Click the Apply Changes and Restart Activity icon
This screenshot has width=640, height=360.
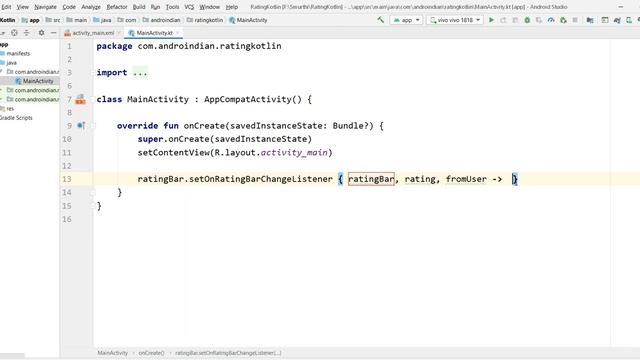[x=503, y=20]
